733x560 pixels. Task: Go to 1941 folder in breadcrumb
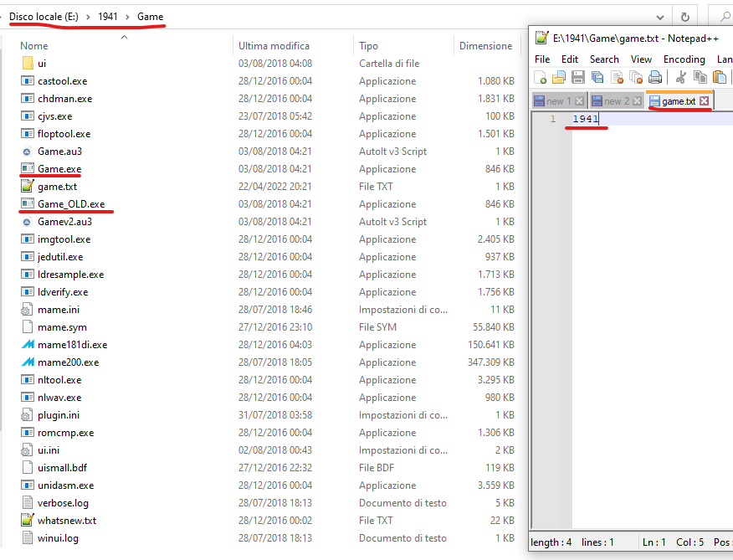pos(107,17)
